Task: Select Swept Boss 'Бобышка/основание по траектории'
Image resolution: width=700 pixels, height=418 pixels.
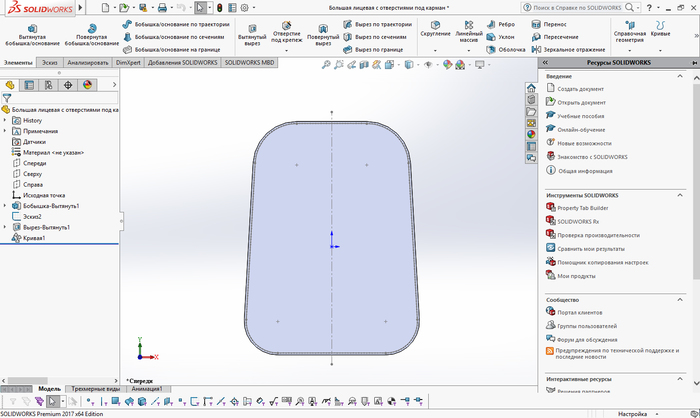Action: 176,25
